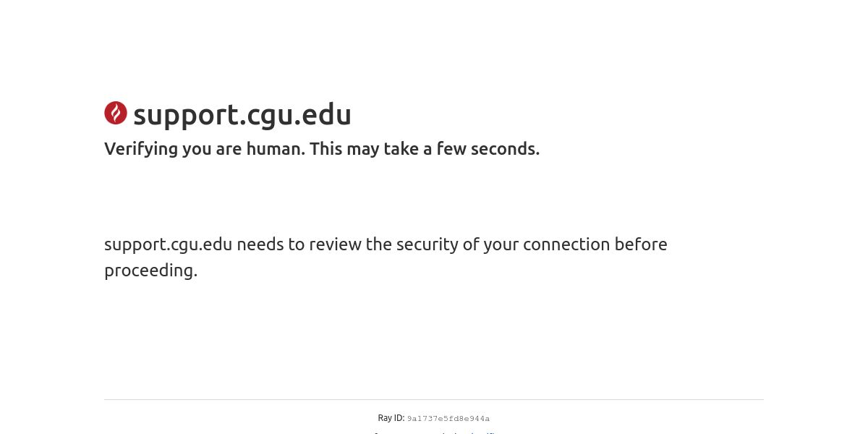This screenshot has width=868, height=434.
Task: Click support.cgu.edu at the paragraph start
Action: (168, 244)
